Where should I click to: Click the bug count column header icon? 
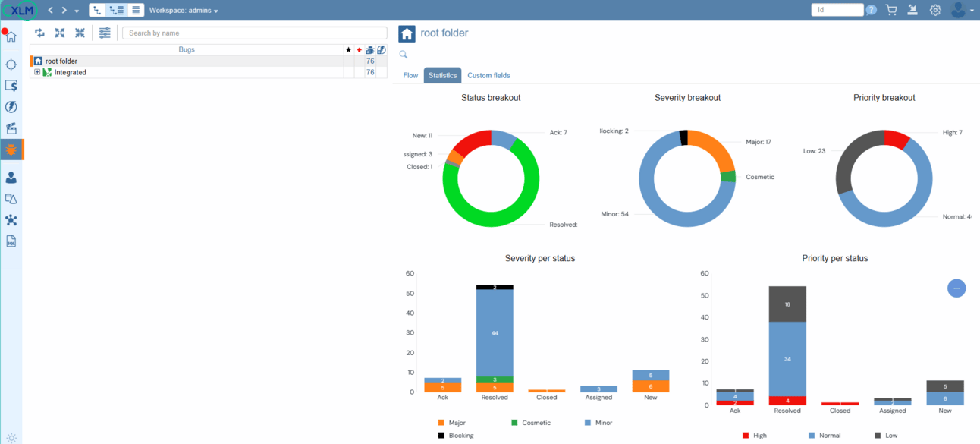(x=370, y=50)
